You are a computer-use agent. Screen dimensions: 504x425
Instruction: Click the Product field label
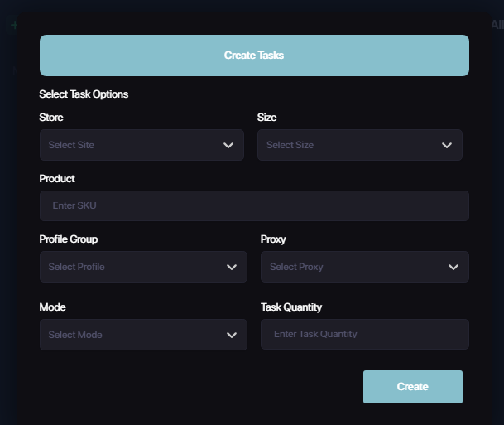57,179
